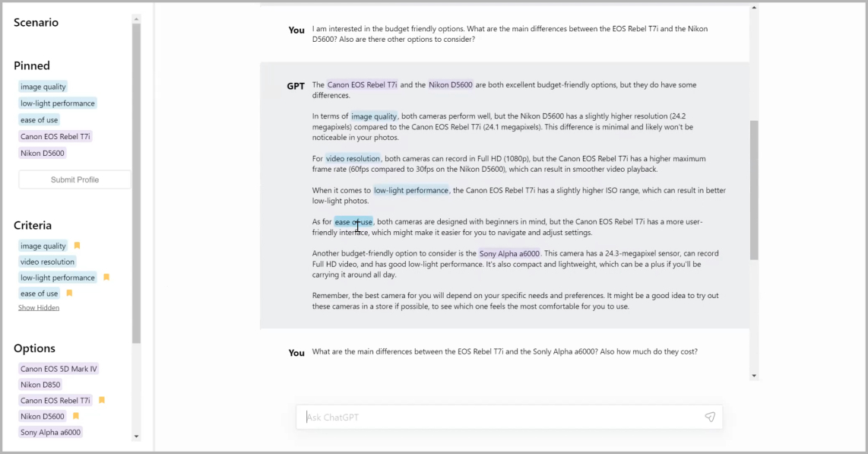Select the pinned low-light performance tag

[58, 103]
